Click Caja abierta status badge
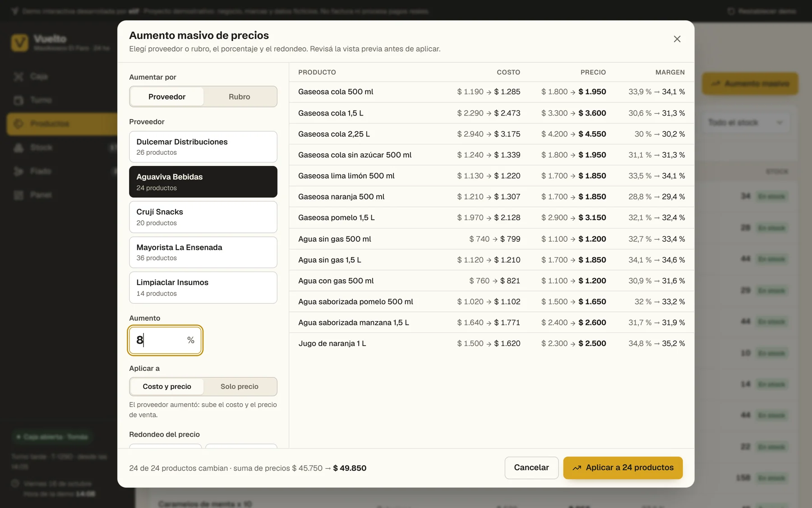The height and width of the screenshot is (508, 812). 52,437
